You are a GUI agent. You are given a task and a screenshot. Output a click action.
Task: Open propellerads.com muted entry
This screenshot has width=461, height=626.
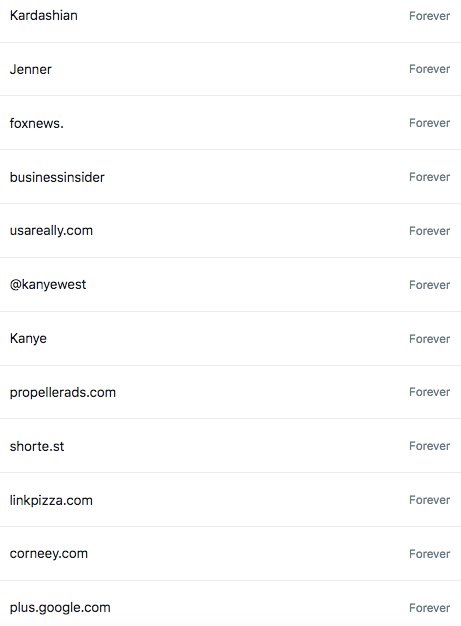(x=230, y=392)
